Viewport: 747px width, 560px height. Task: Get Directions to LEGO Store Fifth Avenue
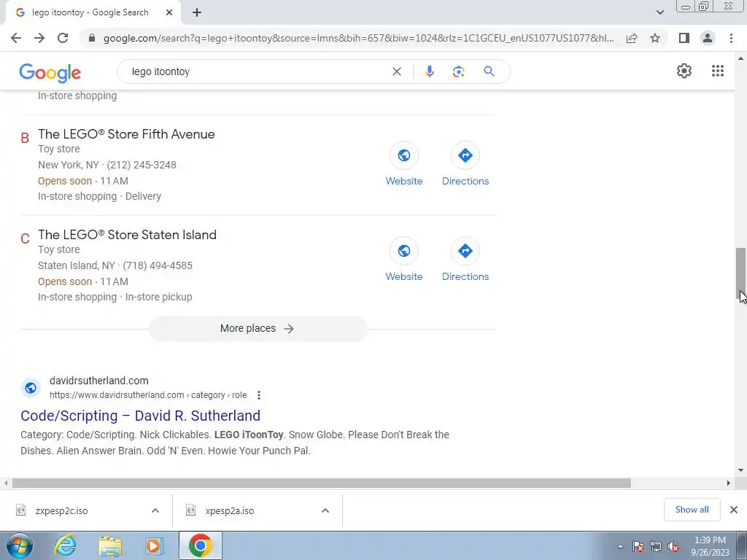point(465,164)
